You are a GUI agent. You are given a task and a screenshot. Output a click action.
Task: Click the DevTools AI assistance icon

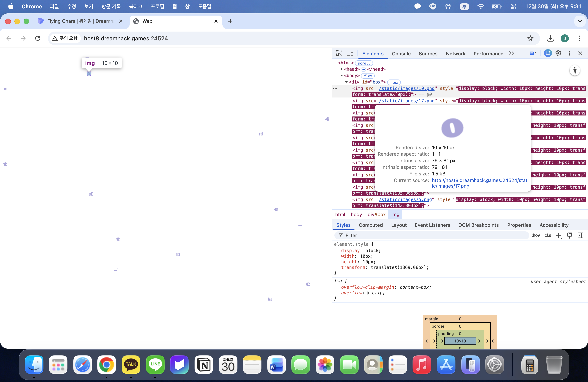point(548,53)
